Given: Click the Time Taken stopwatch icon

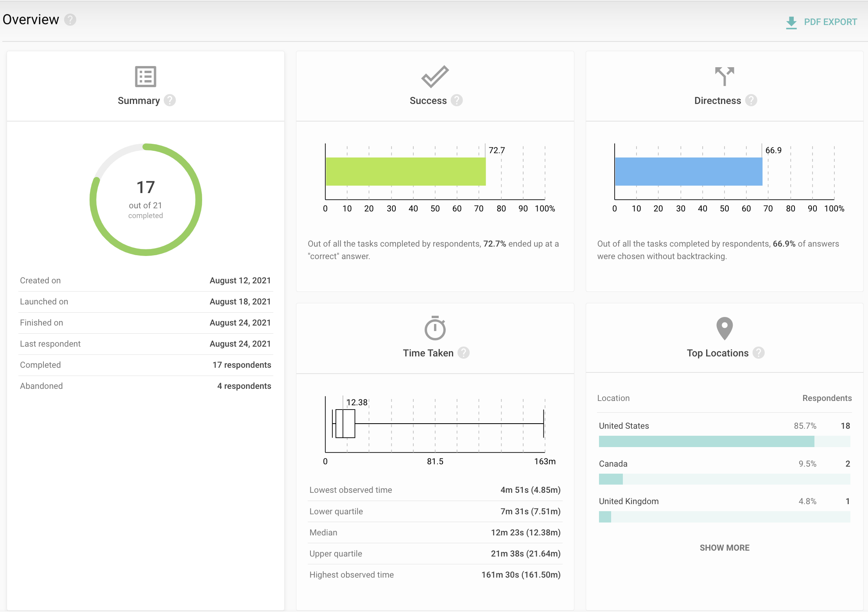Looking at the screenshot, I should click(x=435, y=328).
